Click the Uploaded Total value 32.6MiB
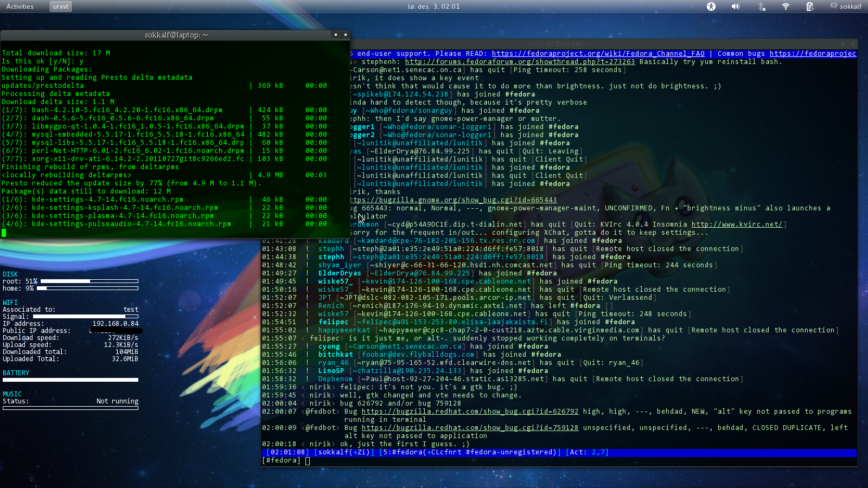Screen dimensions: 868x488 pos(125,359)
